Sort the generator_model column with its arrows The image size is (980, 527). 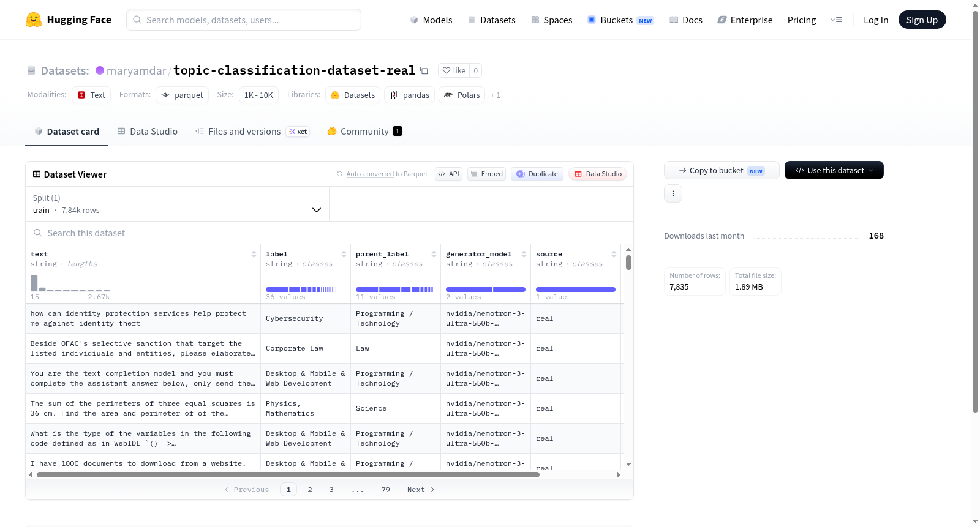point(524,254)
